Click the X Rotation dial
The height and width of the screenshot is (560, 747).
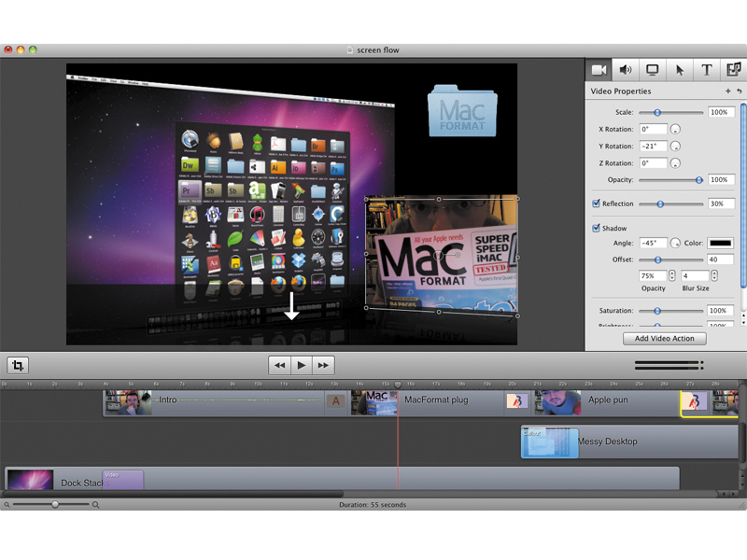coord(675,129)
